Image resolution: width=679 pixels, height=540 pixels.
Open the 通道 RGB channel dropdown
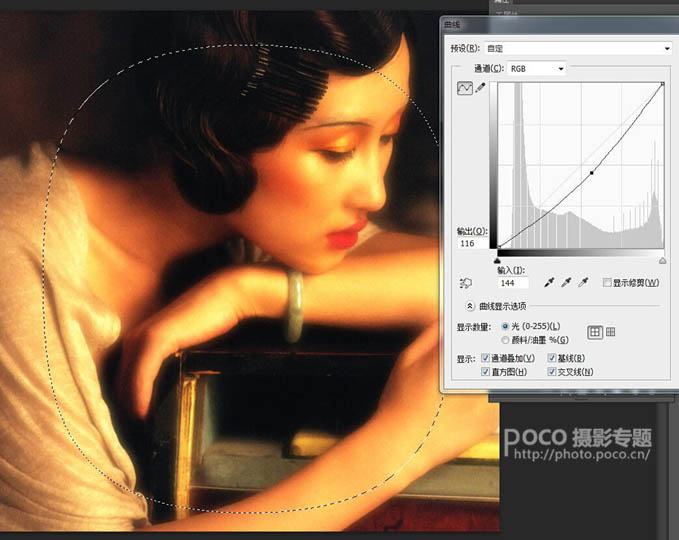[537, 69]
